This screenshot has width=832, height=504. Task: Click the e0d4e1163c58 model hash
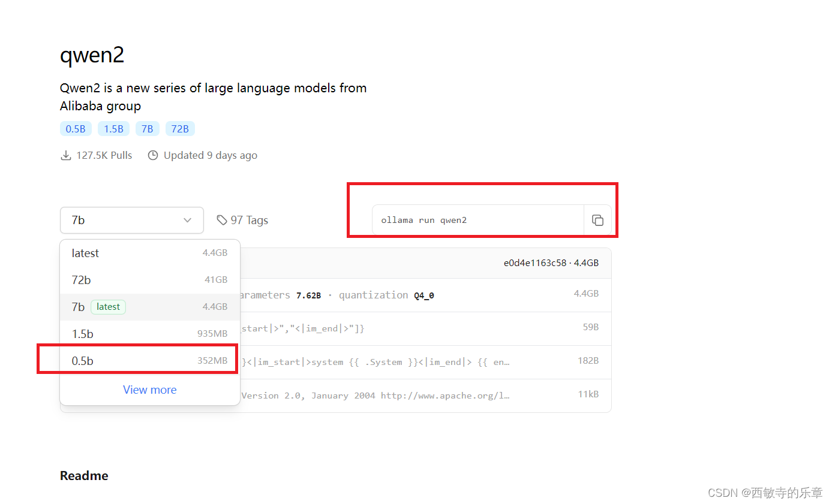(535, 262)
